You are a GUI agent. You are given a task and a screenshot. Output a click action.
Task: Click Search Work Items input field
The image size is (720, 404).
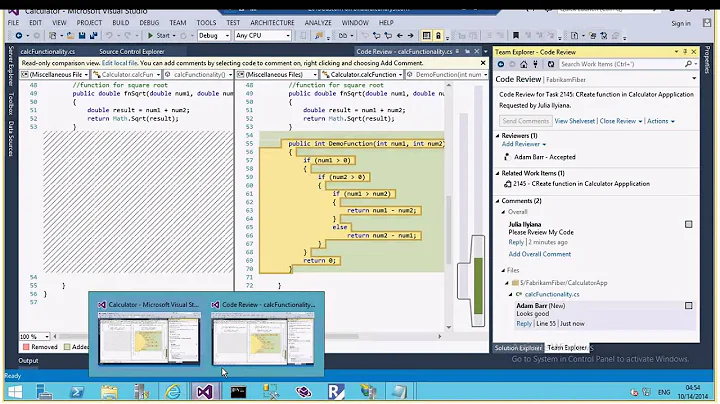click(x=622, y=64)
